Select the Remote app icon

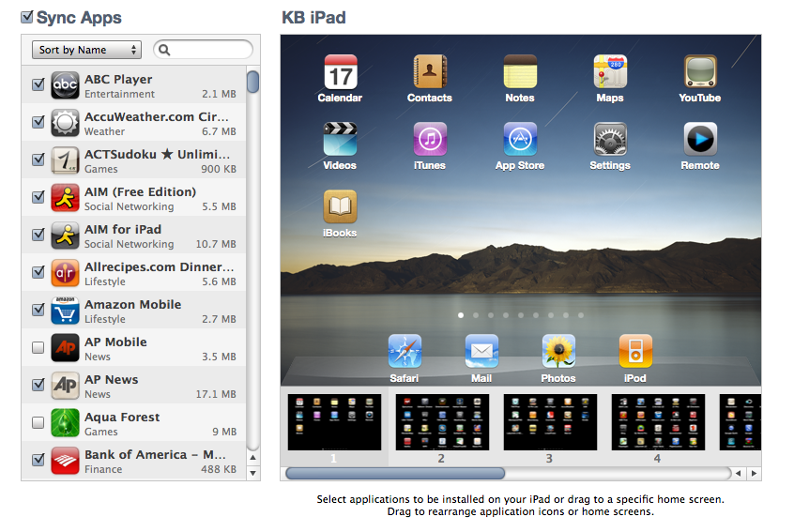point(700,139)
